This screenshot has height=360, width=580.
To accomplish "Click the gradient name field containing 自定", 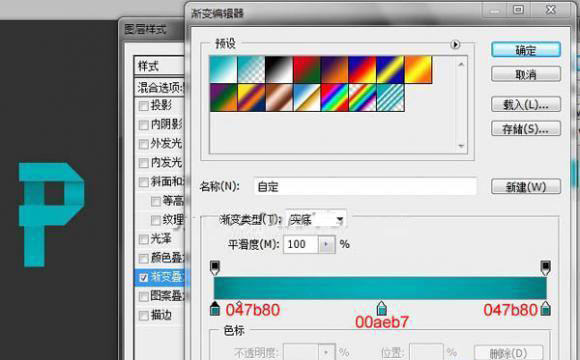I will (x=365, y=186).
